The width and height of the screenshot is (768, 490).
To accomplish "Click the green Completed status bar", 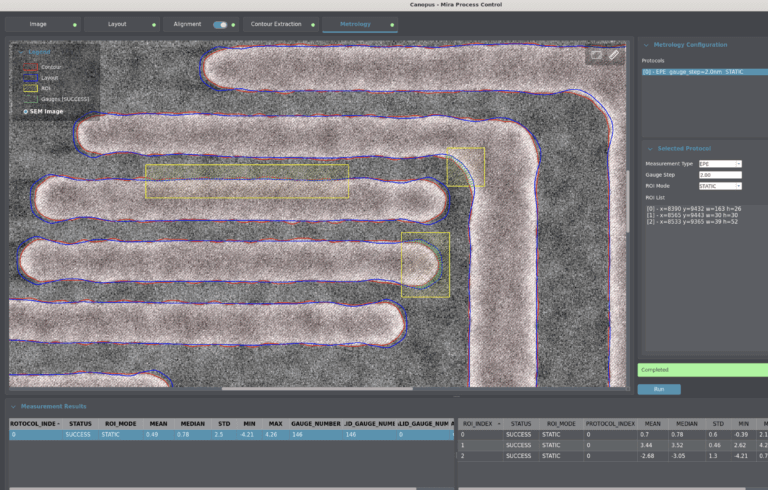I will pyautogui.click(x=702, y=370).
